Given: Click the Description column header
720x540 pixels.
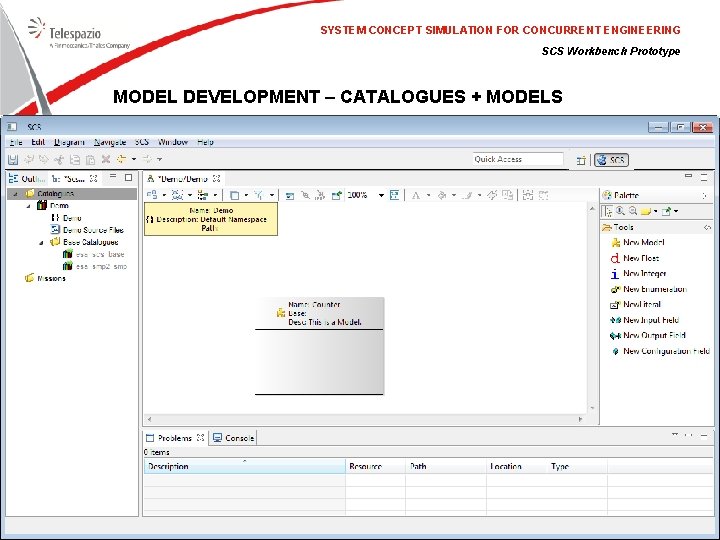Looking at the screenshot, I should tap(168, 466).
